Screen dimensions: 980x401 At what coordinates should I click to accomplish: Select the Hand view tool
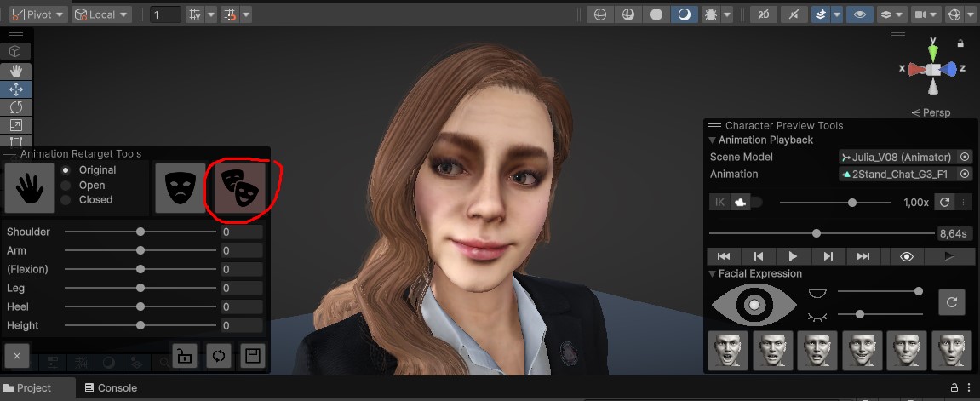(16, 71)
